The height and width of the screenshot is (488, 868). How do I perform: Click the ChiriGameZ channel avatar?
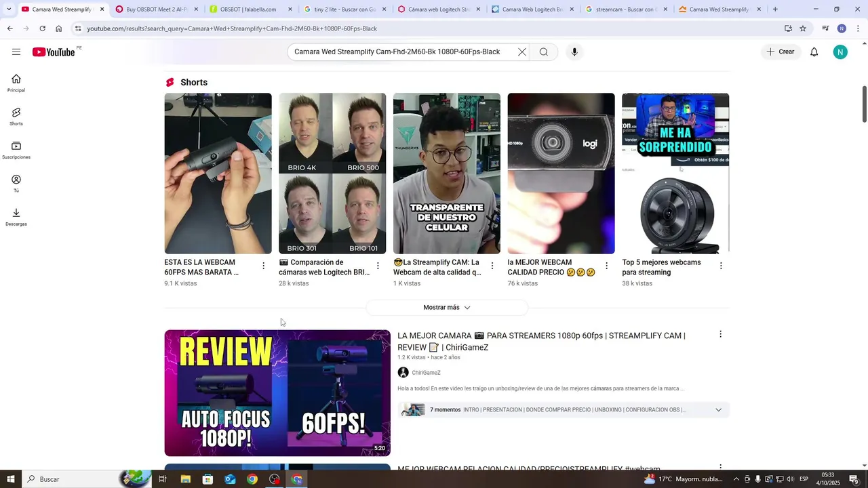[403, 373]
